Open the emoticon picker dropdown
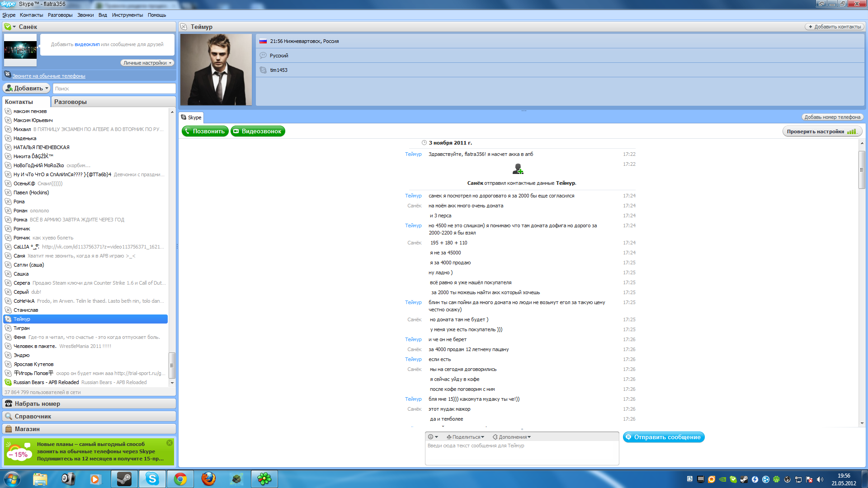Screen dimensions: 868x488 (433, 437)
